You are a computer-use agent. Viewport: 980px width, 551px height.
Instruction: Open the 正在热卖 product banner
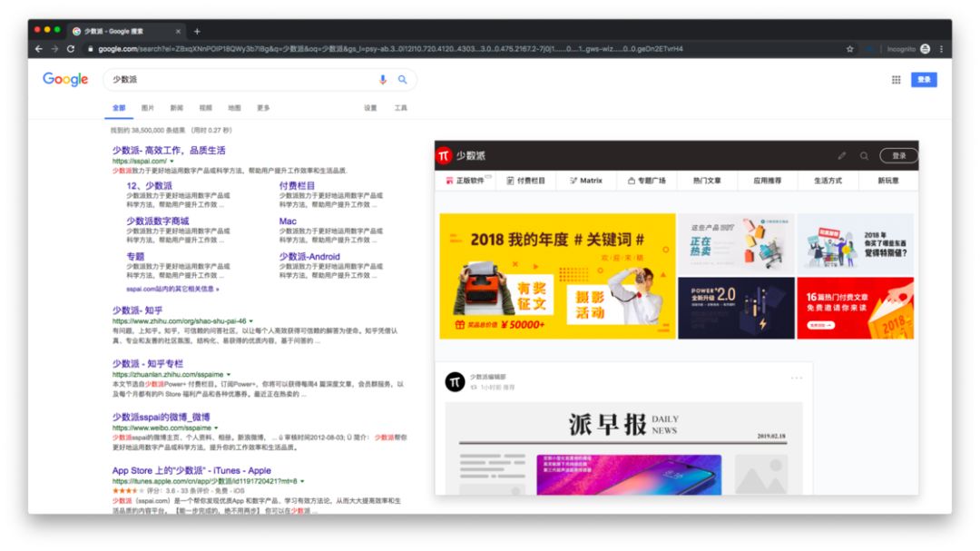pyautogui.click(x=736, y=244)
